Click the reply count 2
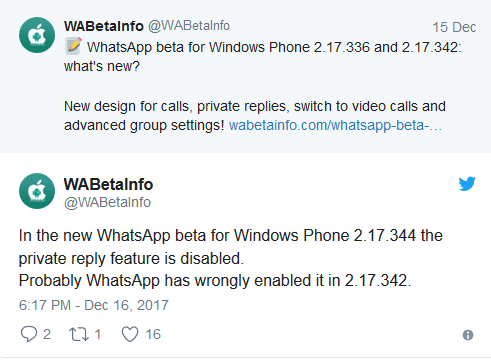 point(47,334)
